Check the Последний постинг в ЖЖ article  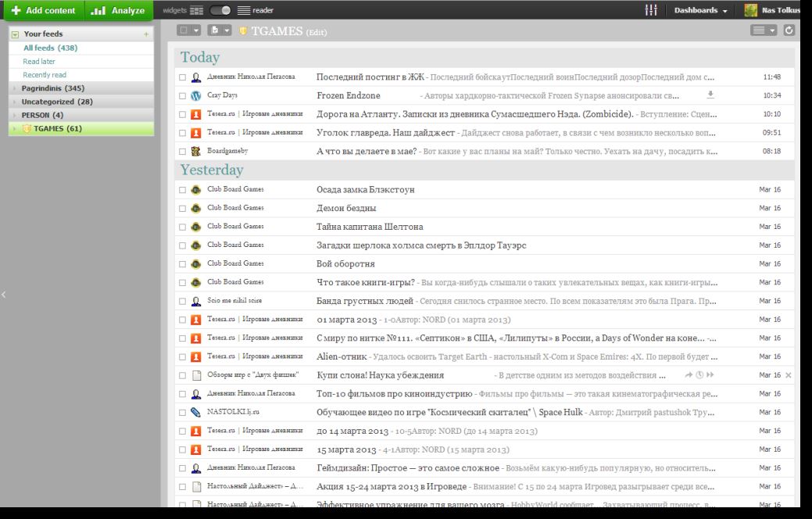coord(182,77)
